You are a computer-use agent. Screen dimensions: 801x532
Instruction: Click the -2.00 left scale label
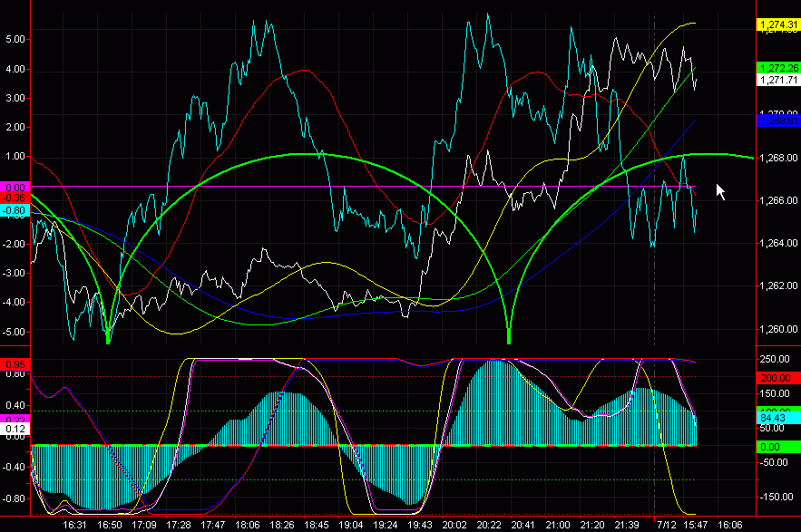[14, 244]
